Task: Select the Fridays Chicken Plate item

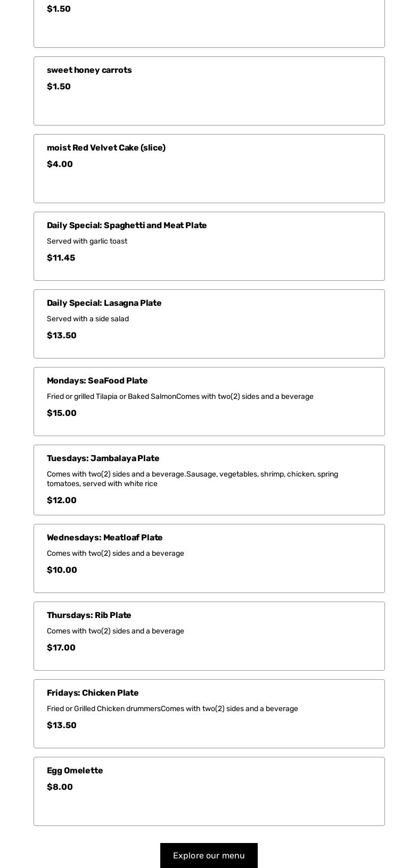Action: coord(209,714)
